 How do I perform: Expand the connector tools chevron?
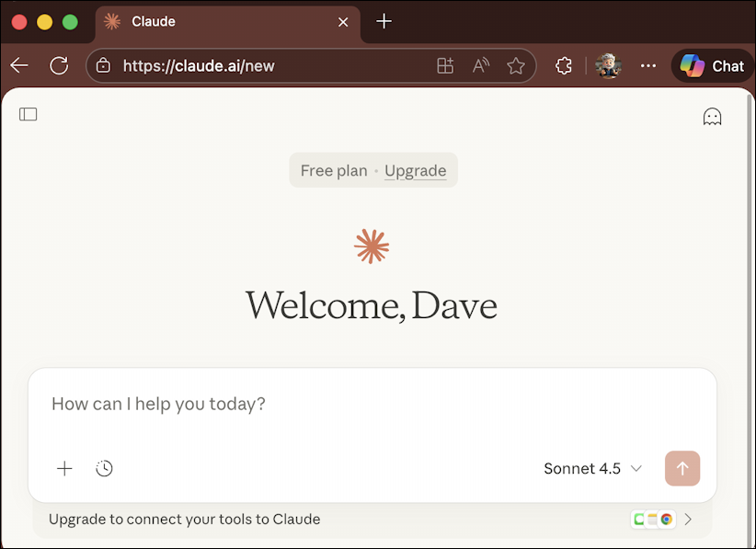tap(688, 519)
